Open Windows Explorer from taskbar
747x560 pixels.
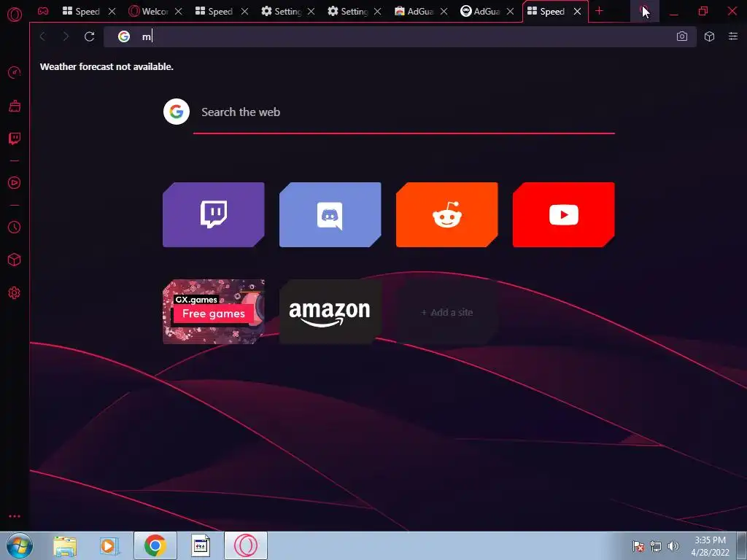coord(65,545)
